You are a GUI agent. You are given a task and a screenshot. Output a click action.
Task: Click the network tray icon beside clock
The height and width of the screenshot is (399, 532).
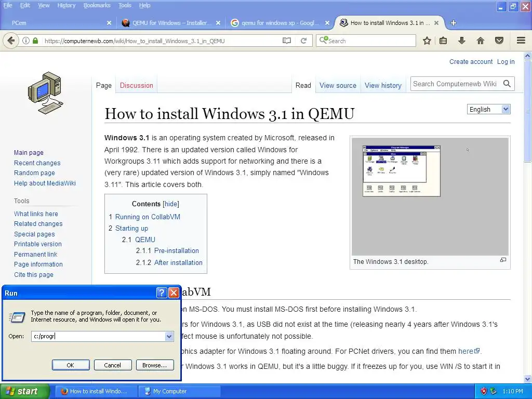(494, 391)
